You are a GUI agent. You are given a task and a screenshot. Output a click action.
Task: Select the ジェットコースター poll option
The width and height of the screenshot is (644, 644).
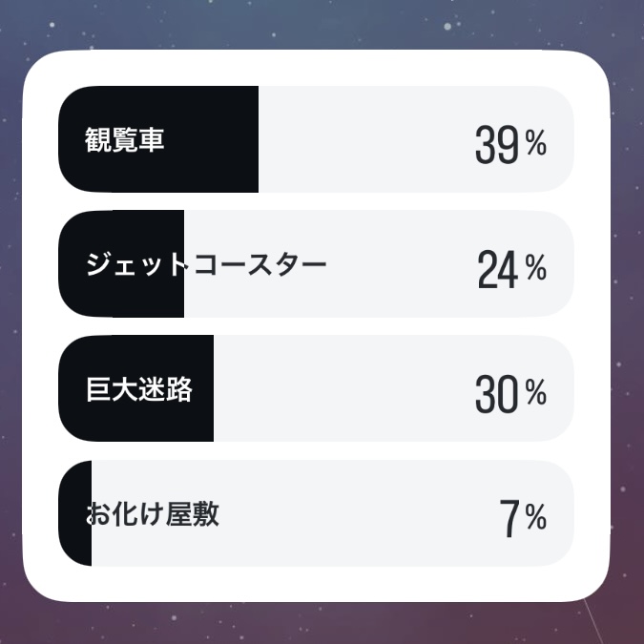[x=316, y=263]
